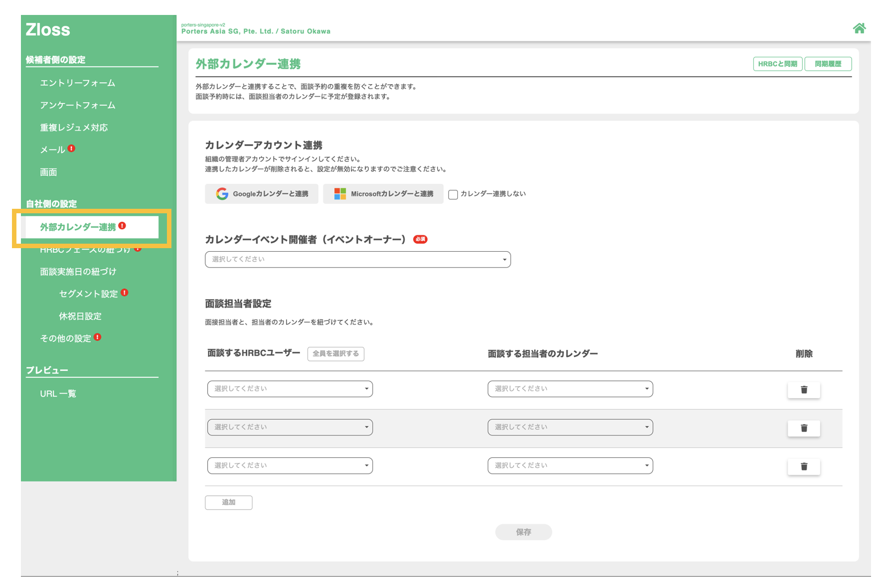The image size is (879, 588).
Task: Click the Microsoft logo to link Microsoft calendar
Action: tap(341, 194)
